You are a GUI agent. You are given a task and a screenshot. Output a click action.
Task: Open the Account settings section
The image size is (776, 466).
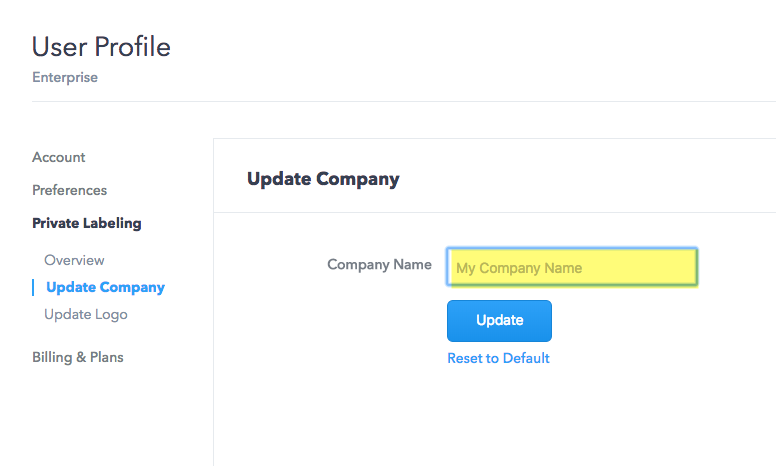[58, 157]
